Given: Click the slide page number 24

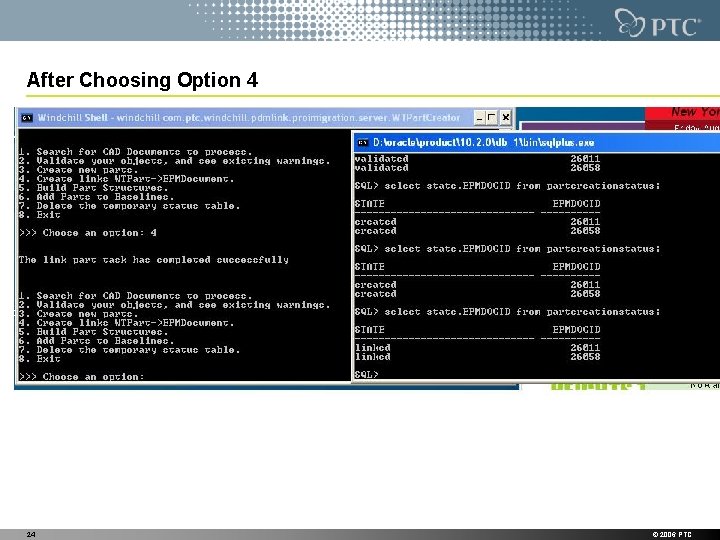Looking at the screenshot, I should [x=31, y=534].
